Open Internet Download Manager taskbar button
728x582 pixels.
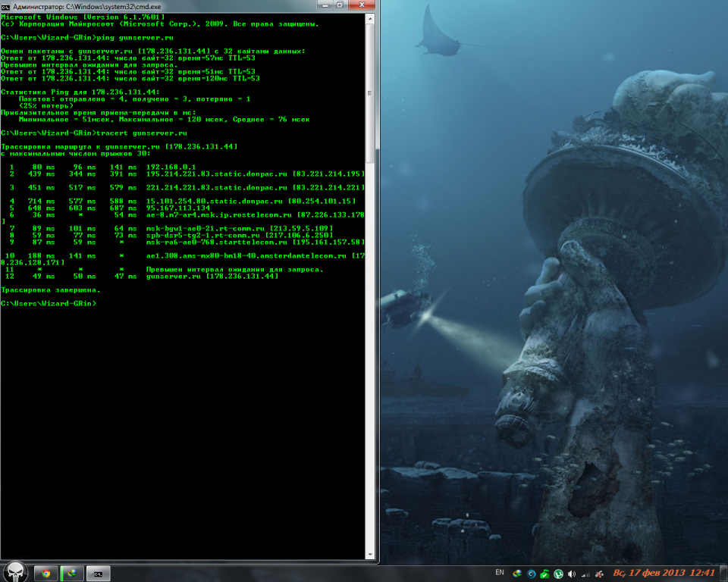click(x=72, y=573)
